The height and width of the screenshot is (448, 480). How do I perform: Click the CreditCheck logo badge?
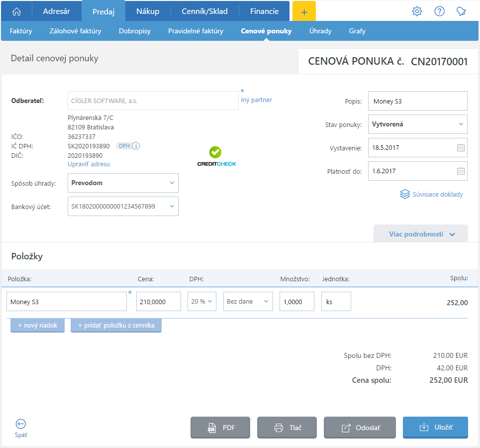(x=216, y=156)
